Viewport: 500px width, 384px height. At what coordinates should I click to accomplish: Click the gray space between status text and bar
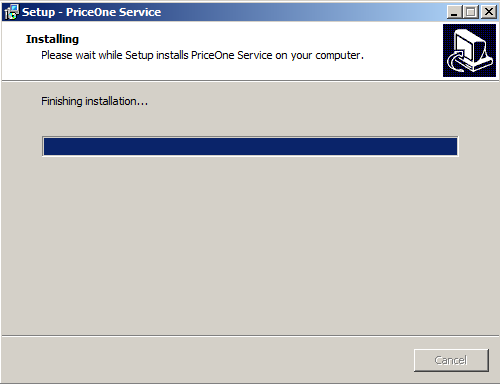click(250, 122)
